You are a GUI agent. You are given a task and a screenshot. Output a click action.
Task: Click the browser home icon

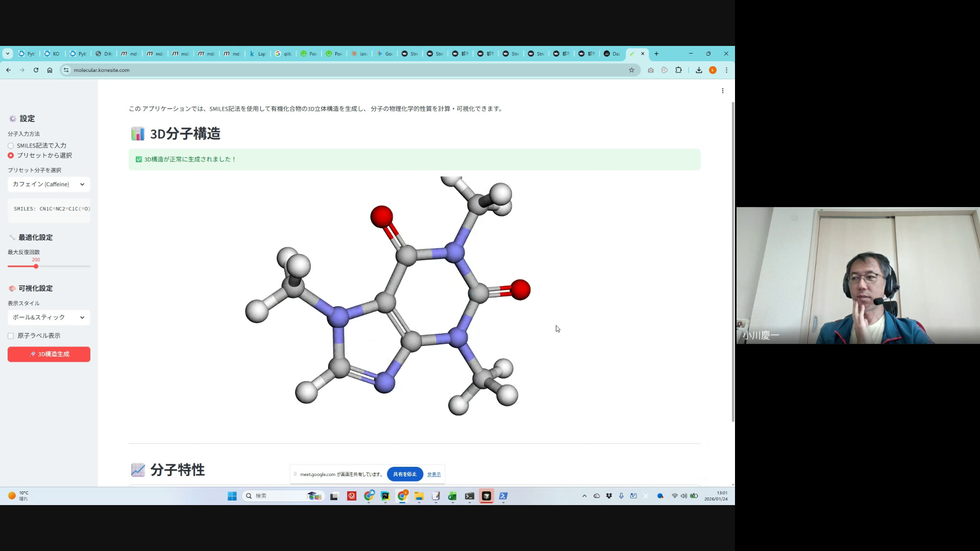pos(50,70)
